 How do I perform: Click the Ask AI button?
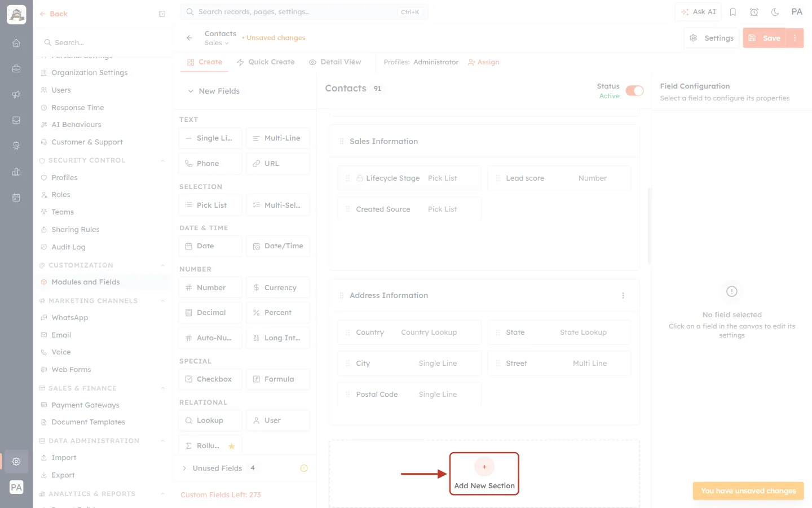(x=698, y=12)
